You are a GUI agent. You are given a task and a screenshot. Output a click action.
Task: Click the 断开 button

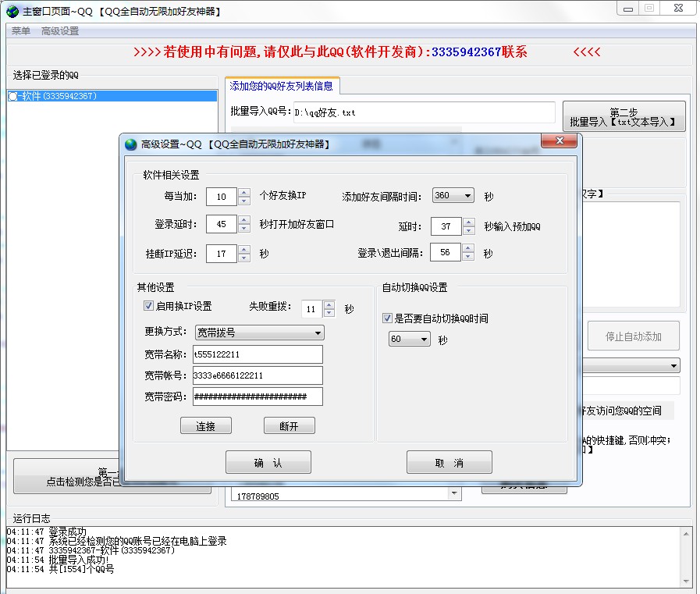coord(290,425)
